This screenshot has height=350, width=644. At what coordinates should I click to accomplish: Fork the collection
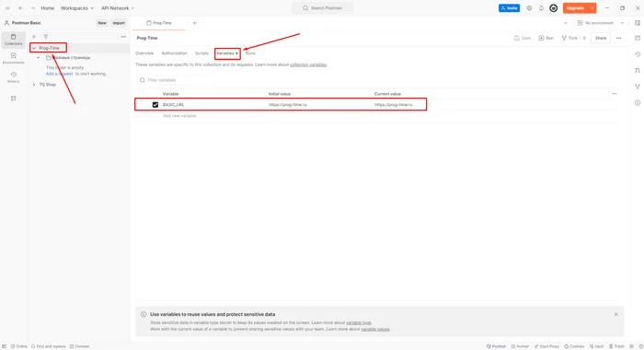pyautogui.click(x=569, y=38)
